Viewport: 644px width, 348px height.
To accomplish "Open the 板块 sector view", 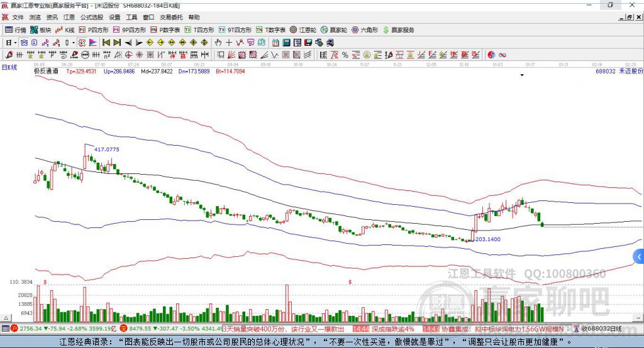I will pyautogui.click(x=40, y=30).
